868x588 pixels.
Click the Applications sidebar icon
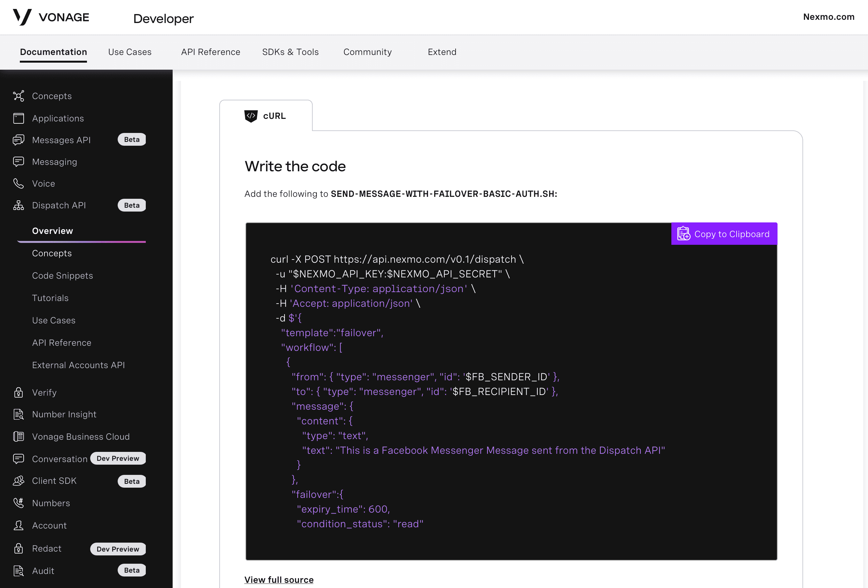click(19, 118)
